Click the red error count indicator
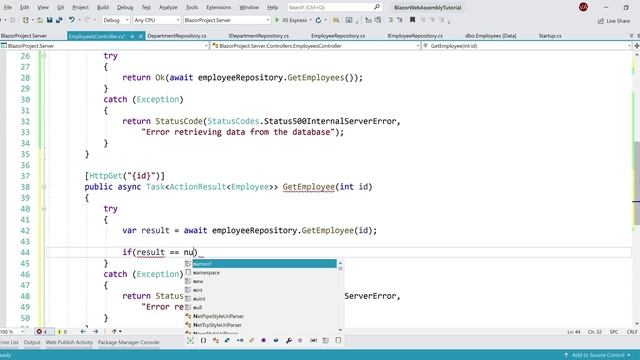 pyautogui.click(x=41, y=331)
